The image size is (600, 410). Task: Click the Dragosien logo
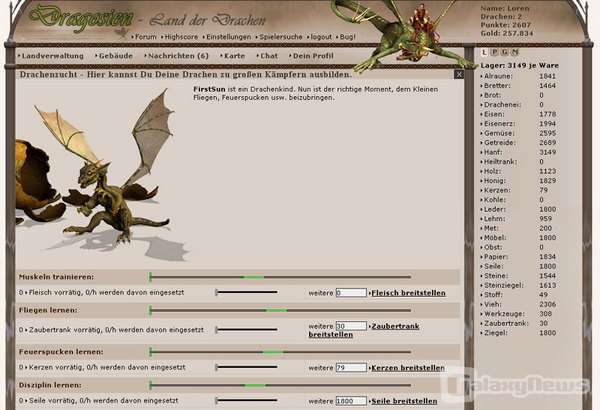[82, 18]
